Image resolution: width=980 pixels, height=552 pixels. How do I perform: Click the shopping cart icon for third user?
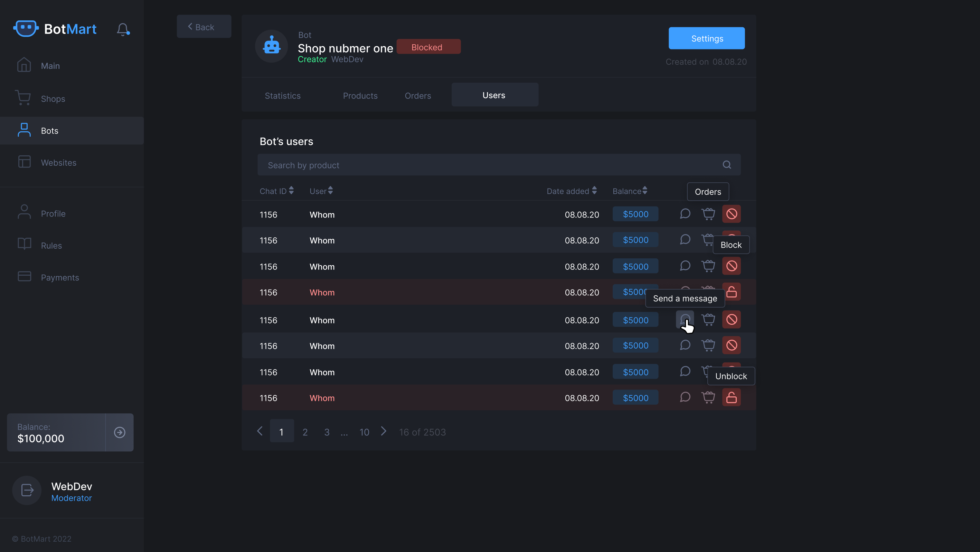click(x=708, y=266)
